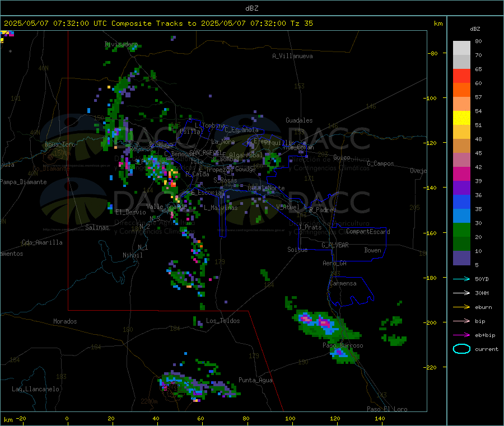This screenshot has height=426, width=504.
Task: Click the Pampa_Diamante map label
Action: tap(23, 182)
